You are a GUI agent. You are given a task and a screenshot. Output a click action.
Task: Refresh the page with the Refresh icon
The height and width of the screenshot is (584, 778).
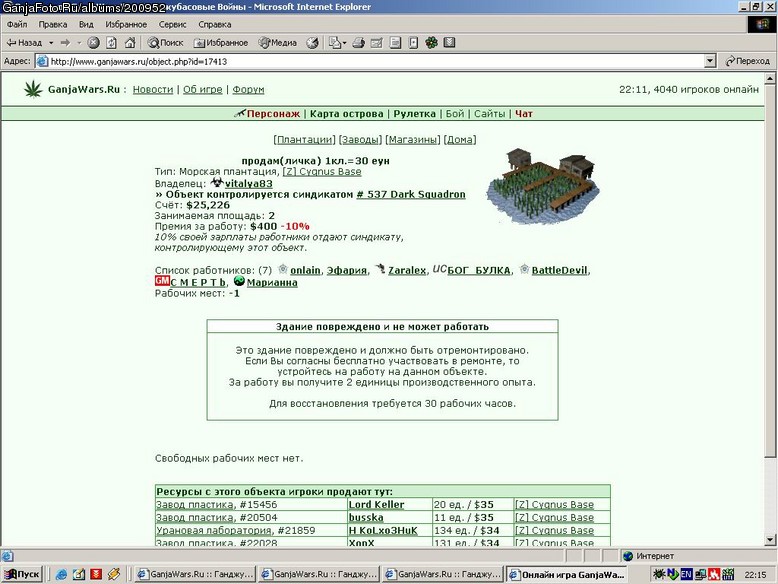(112, 43)
